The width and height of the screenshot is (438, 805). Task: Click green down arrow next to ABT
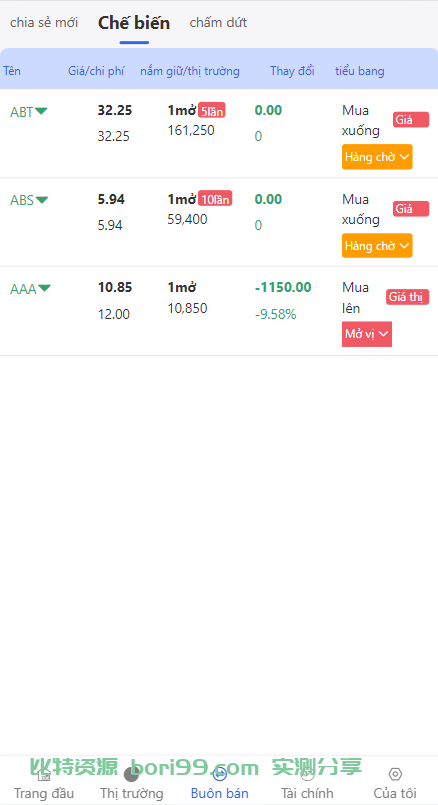click(x=41, y=110)
